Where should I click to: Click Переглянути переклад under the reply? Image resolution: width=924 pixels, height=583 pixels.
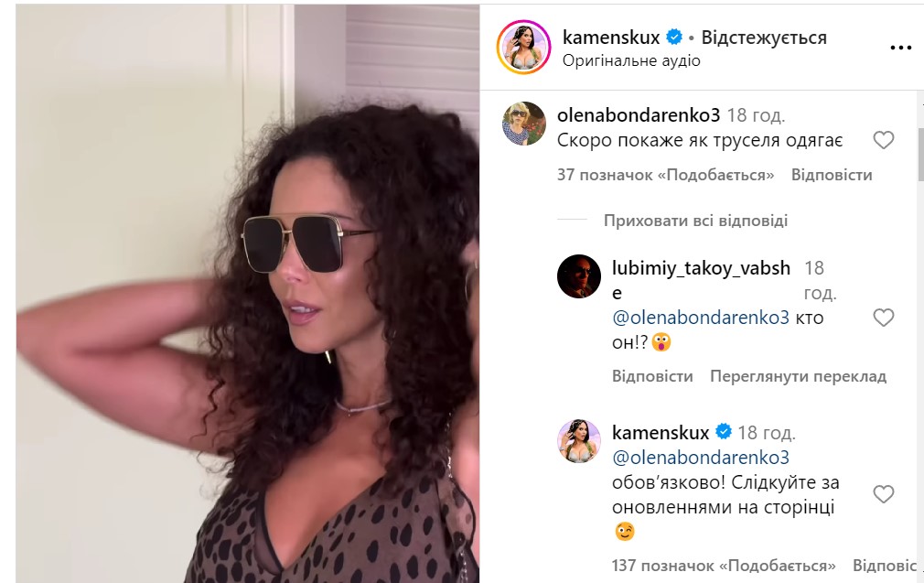pos(798,376)
